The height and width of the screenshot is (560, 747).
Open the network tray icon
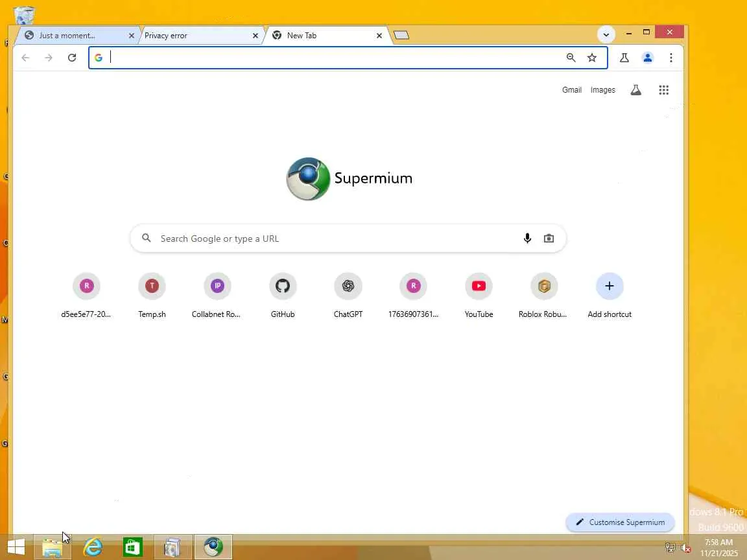tap(670, 548)
